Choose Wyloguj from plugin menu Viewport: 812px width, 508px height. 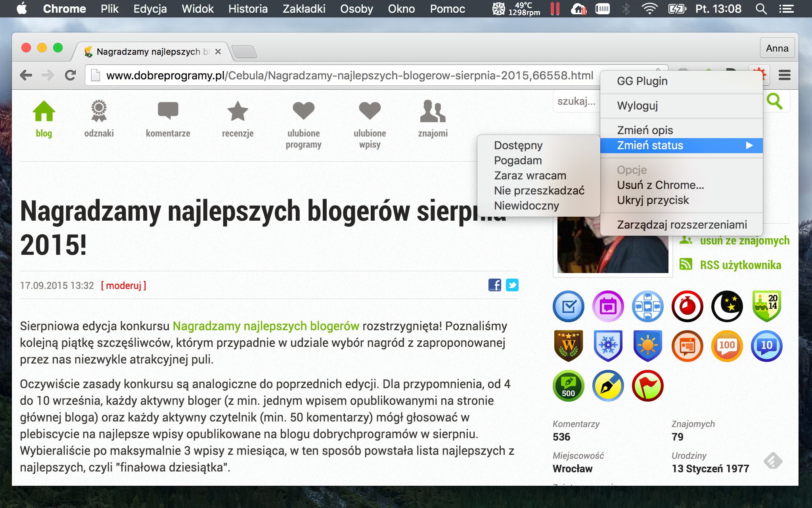637,106
